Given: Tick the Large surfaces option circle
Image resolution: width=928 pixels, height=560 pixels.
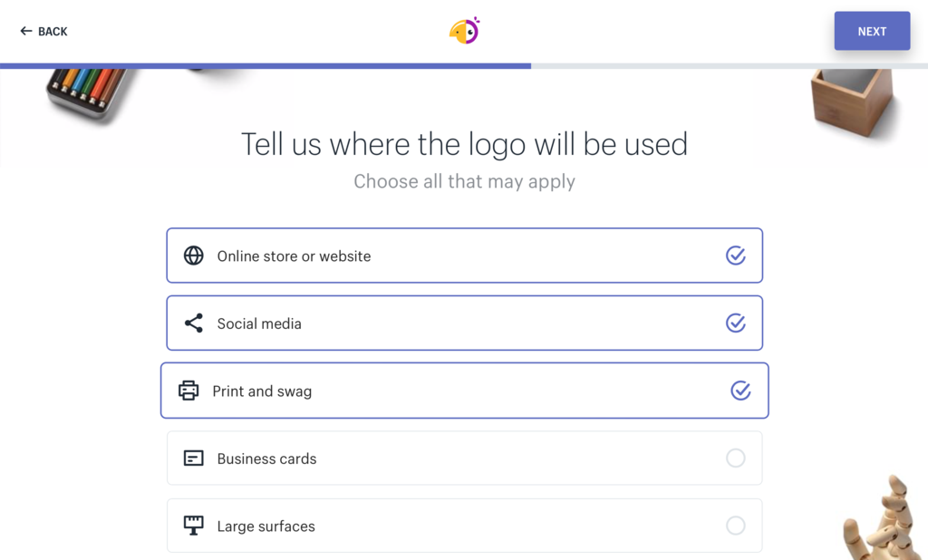Looking at the screenshot, I should pyautogui.click(x=736, y=526).
